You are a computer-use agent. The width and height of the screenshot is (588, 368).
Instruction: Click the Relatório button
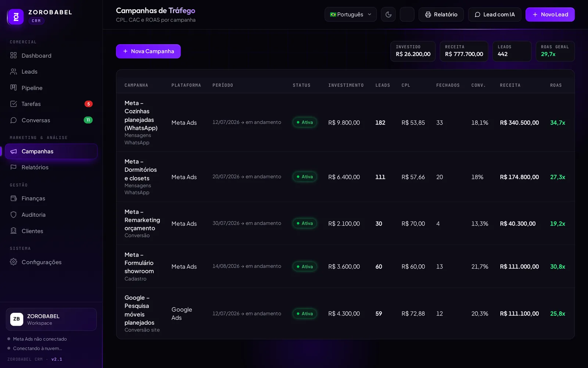point(441,14)
